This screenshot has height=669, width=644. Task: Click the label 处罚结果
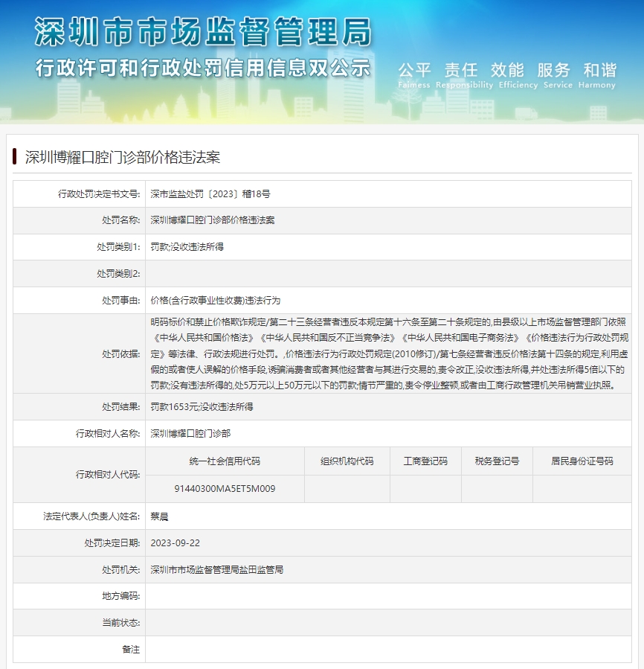click(x=120, y=407)
